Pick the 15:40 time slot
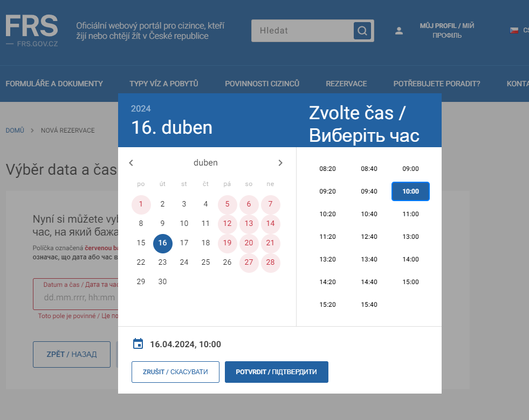This screenshot has height=420, width=529. (369, 305)
